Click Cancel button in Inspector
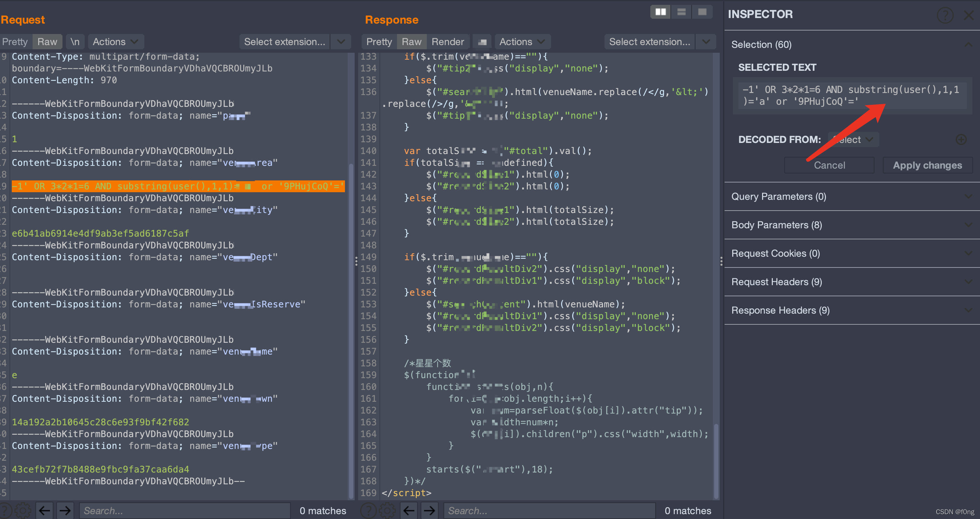Screen dimensions: 980x519 tap(829, 165)
